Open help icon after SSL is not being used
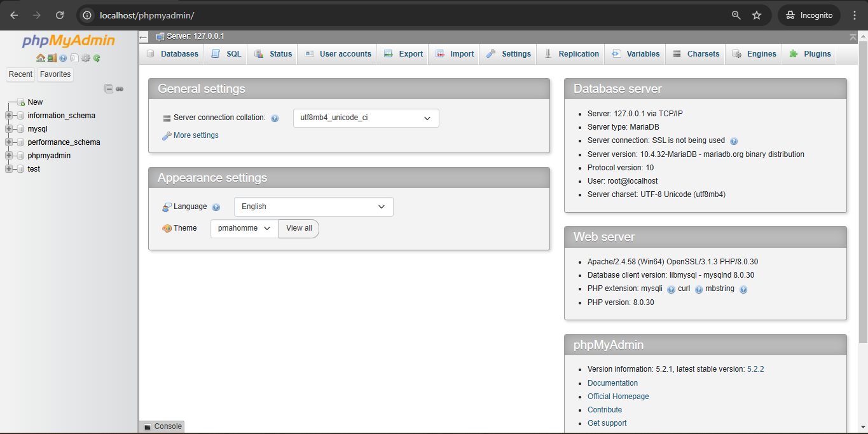The width and height of the screenshot is (868, 434). [x=734, y=141]
